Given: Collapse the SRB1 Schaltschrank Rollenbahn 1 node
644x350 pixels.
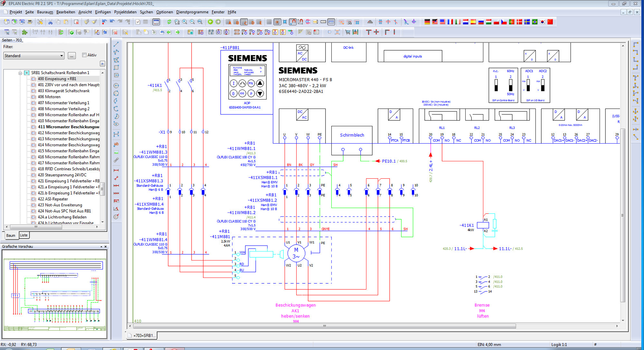Looking at the screenshot, I should pyautogui.click(x=20, y=73).
